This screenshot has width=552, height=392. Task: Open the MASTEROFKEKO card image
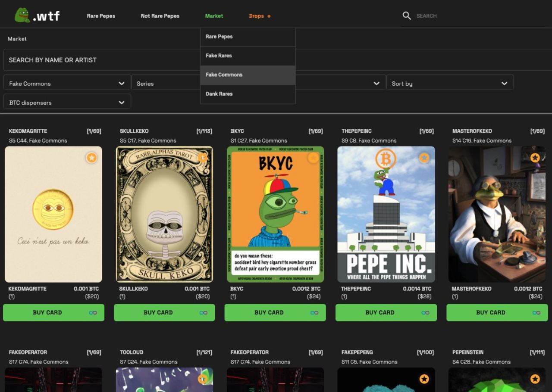coord(497,215)
